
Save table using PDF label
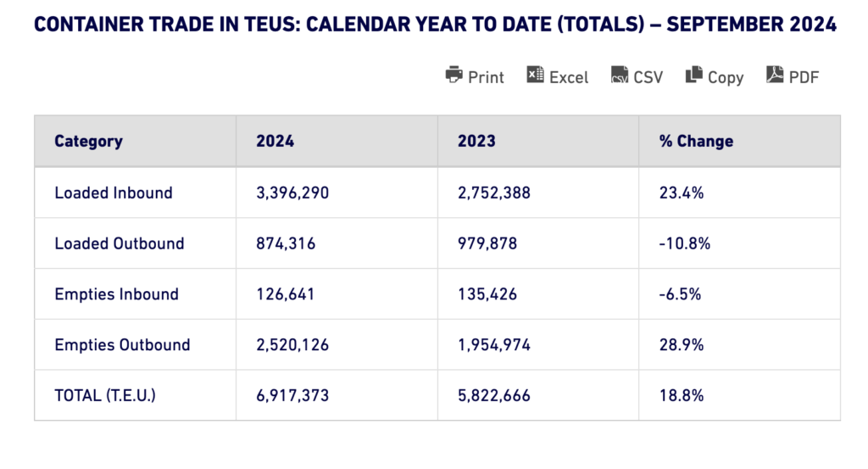[x=804, y=77]
